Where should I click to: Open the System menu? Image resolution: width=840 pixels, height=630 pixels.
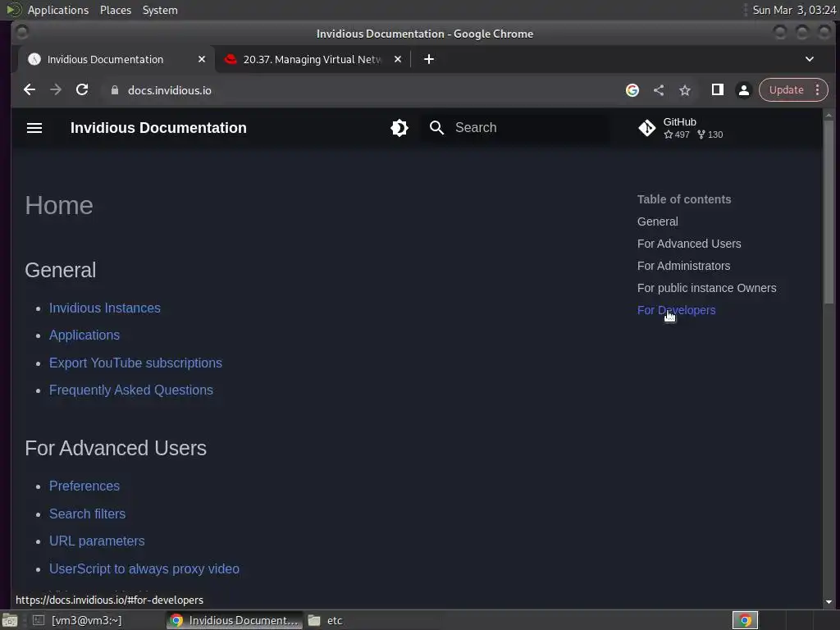(x=160, y=10)
